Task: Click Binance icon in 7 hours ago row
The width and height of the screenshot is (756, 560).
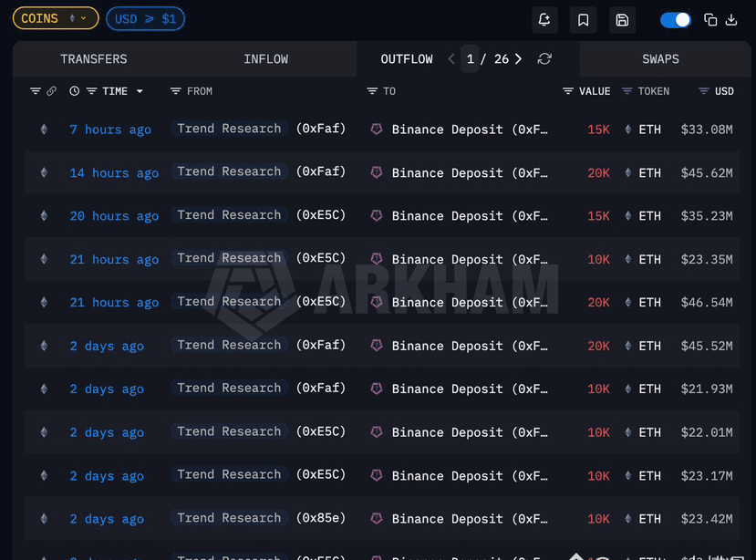Action: tap(377, 129)
